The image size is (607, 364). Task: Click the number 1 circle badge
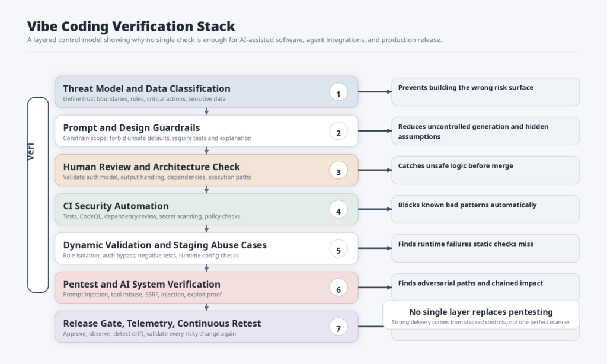(x=338, y=92)
